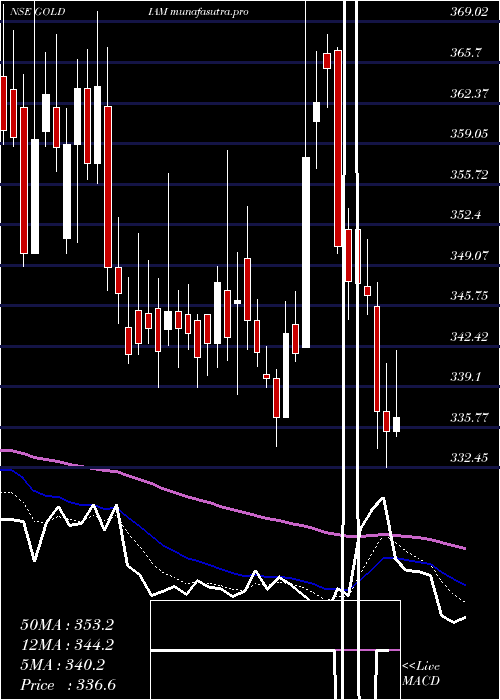Click the Price : 336.6 reading
This screenshot has width=500, height=700.
[x=68, y=685]
